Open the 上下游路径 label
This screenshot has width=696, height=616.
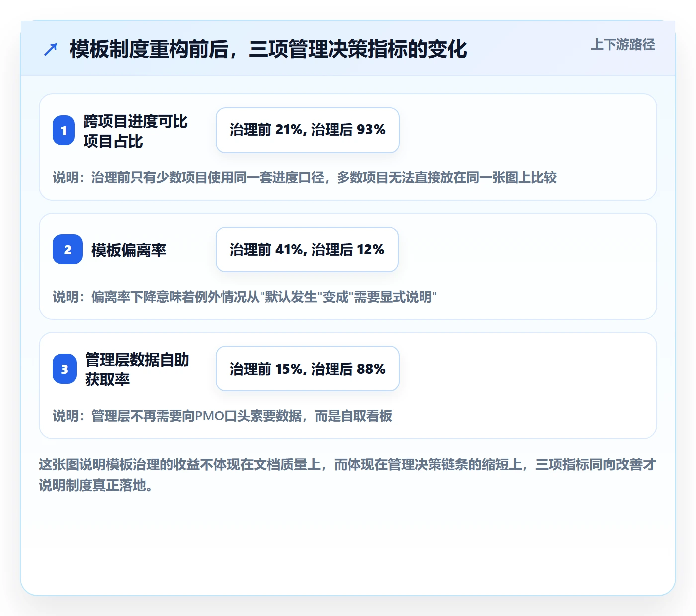tap(623, 45)
